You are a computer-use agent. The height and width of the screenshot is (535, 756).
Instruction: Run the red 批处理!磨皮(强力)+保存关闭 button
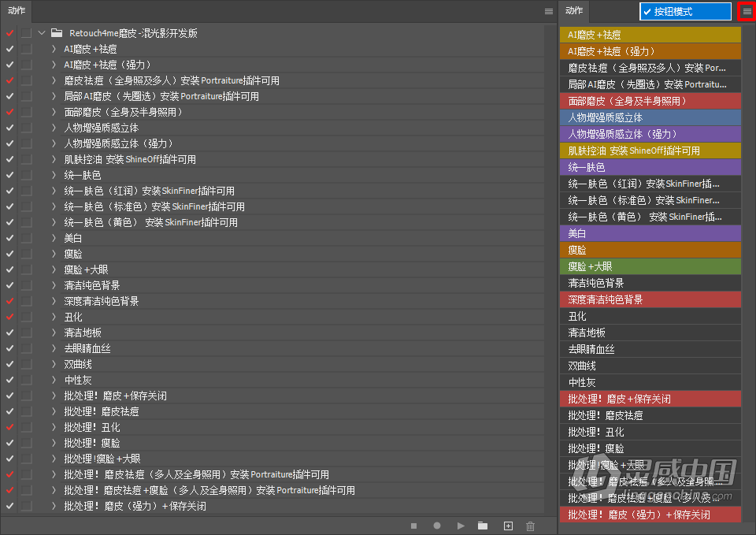(x=650, y=515)
